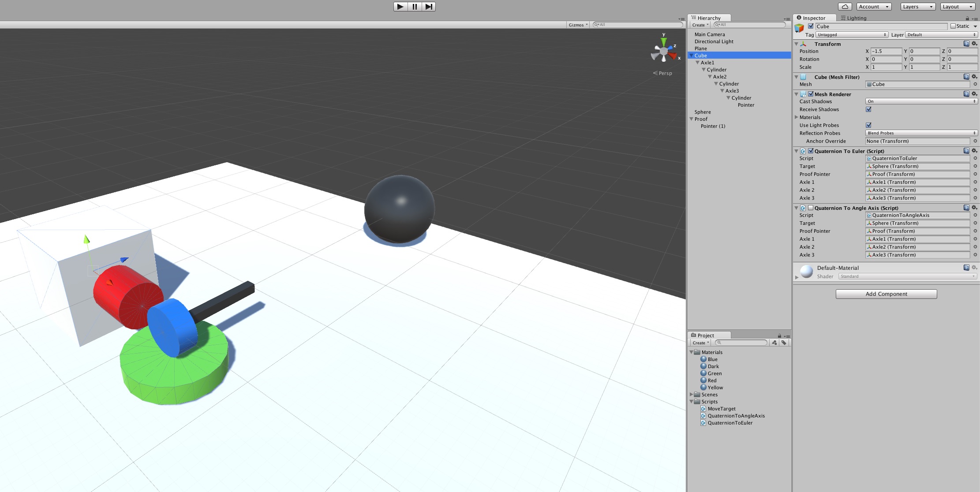The image size is (980, 492).
Task: Switch to the Inspector tab
Action: pos(814,18)
